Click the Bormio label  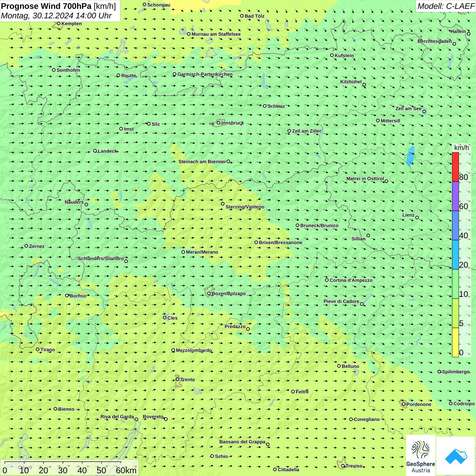78,296
